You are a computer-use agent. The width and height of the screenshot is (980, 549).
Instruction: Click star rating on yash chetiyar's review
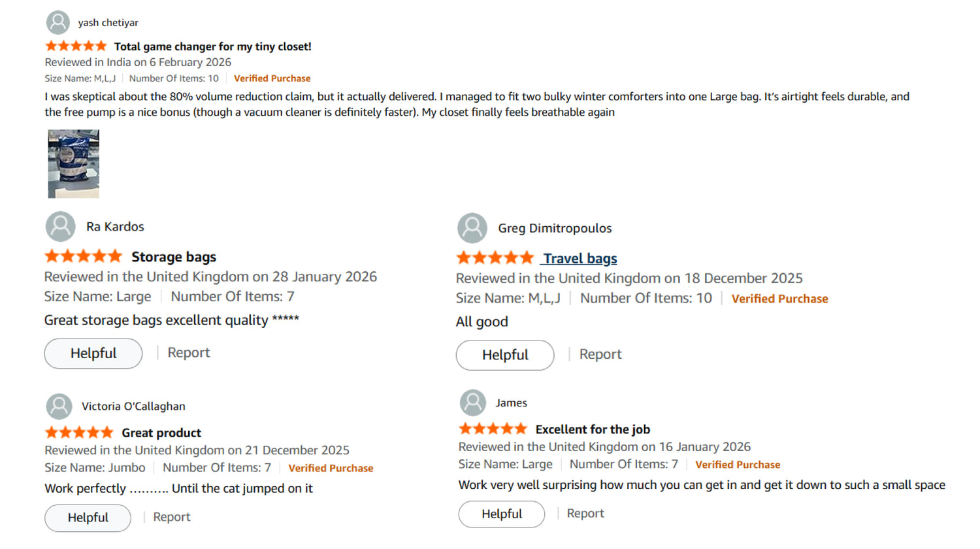tap(76, 46)
